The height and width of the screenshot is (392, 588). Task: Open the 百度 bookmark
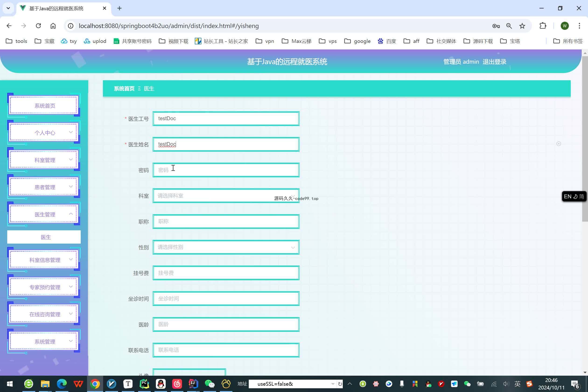point(387,41)
